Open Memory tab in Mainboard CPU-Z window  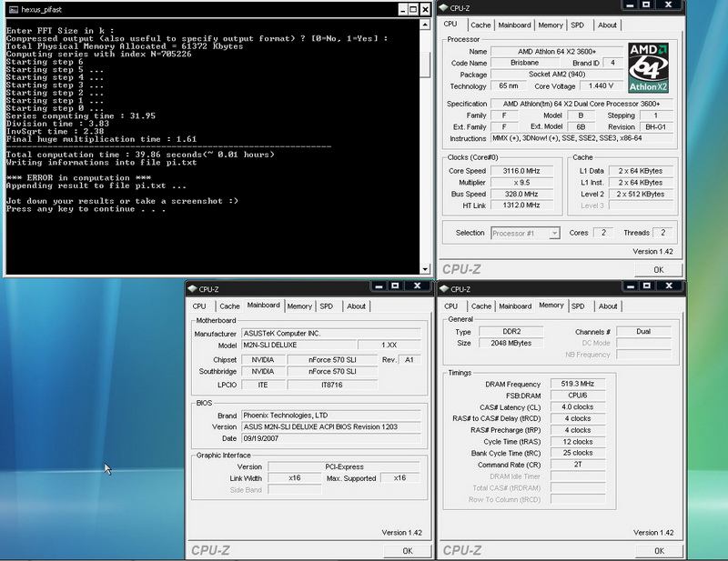point(299,306)
